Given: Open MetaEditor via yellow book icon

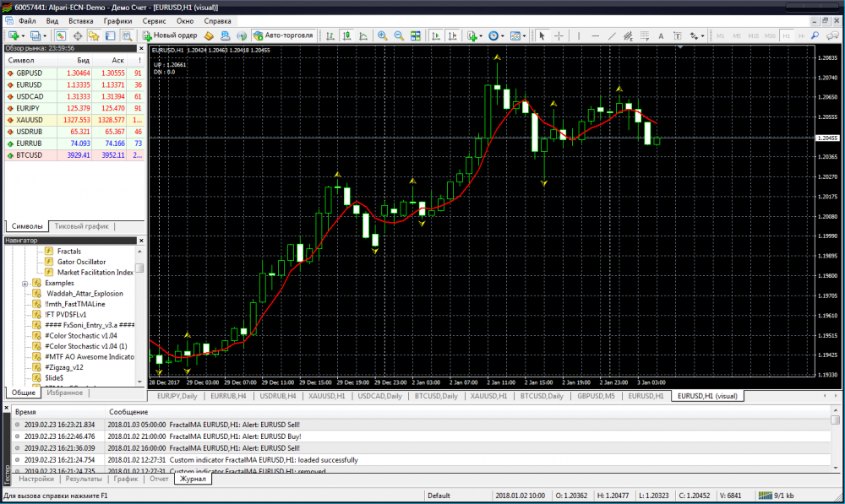Looking at the screenshot, I should 209,35.
